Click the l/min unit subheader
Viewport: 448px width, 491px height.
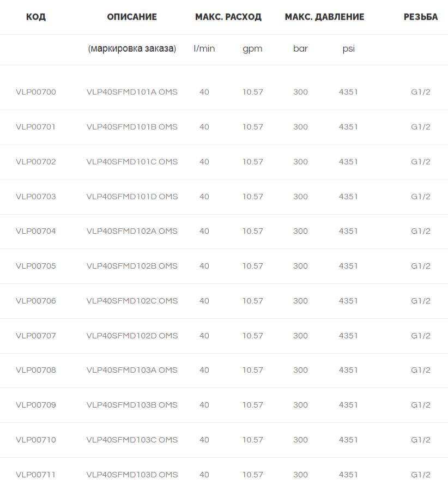tap(204, 49)
